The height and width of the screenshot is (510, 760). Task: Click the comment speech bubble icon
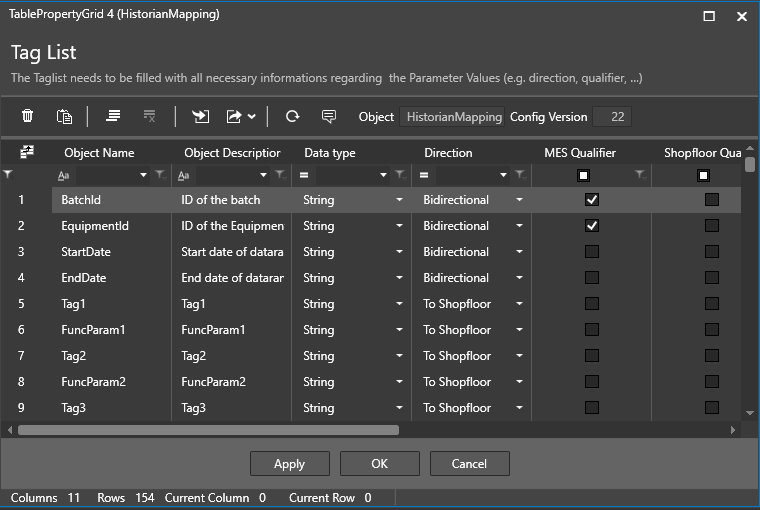click(329, 116)
